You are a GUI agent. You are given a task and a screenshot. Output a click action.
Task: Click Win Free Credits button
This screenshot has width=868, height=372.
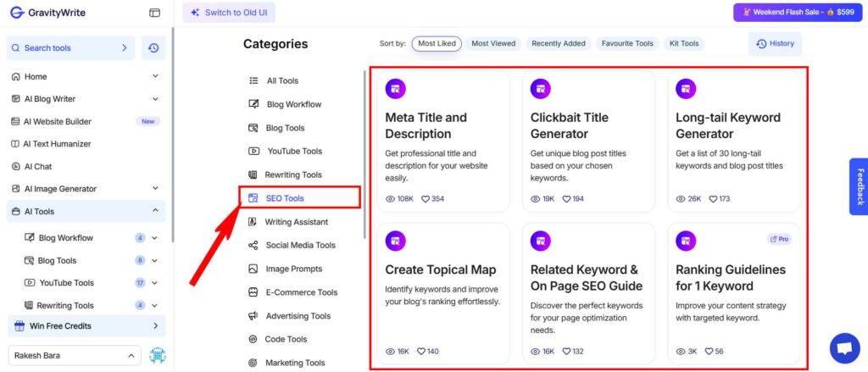[x=86, y=326]
